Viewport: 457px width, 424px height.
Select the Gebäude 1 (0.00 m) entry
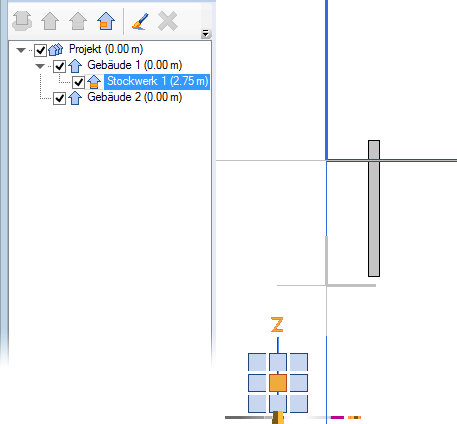click(135, 65)
